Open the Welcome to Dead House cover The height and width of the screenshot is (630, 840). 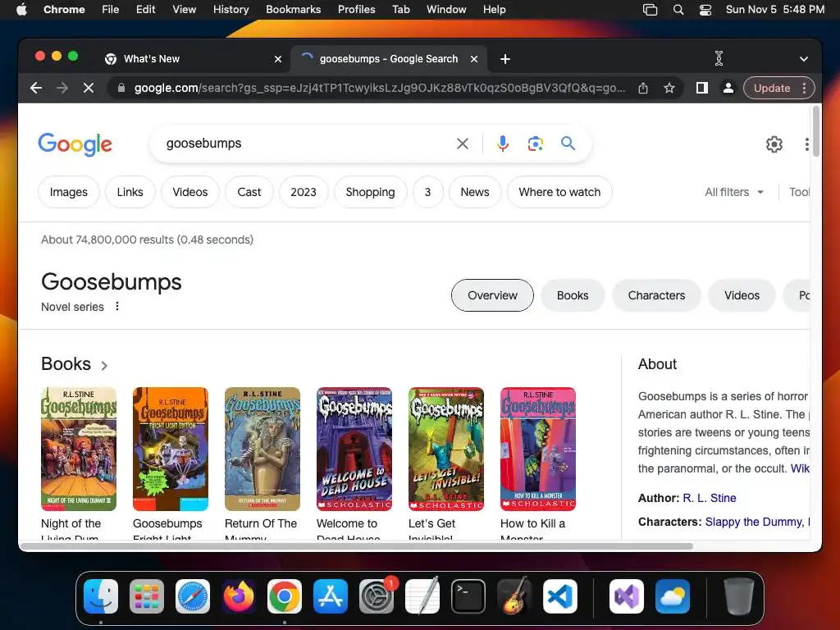(x=354, y=449)
